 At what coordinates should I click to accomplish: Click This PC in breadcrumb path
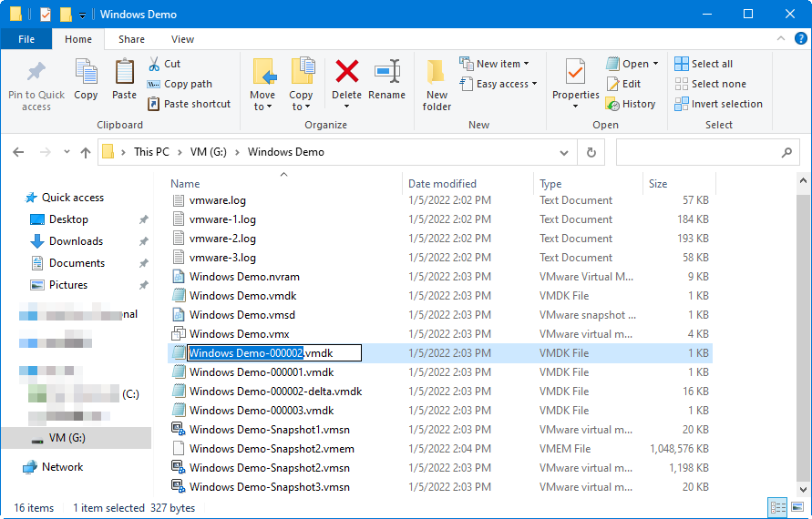click(151, 152)
